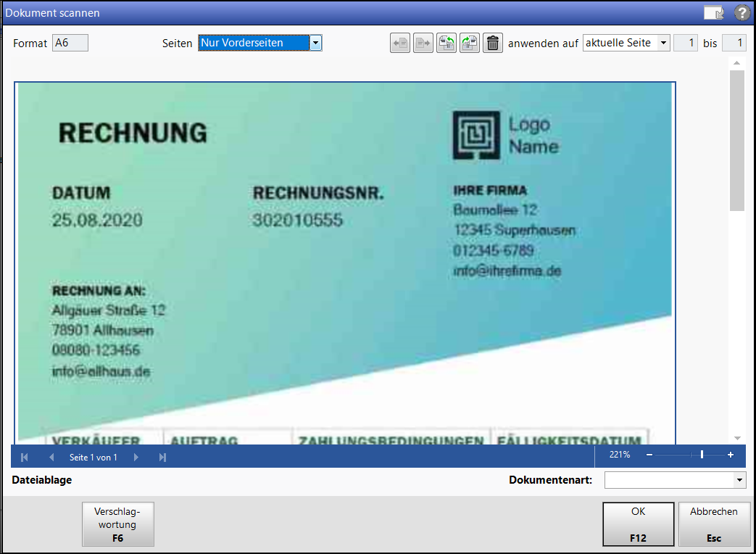This screenshot has width=756, height=554.
Task: Zoom out with the minus button
Action: point(649,455)
